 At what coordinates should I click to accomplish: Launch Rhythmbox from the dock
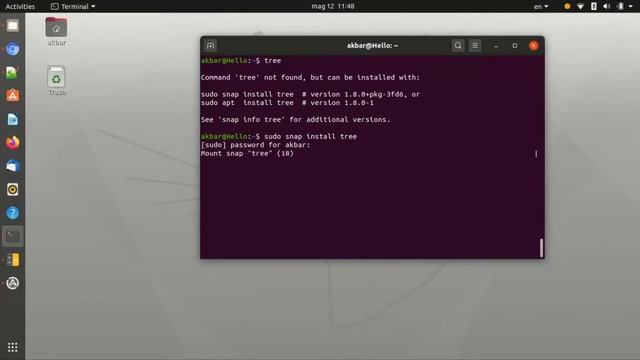click(13, 189)
